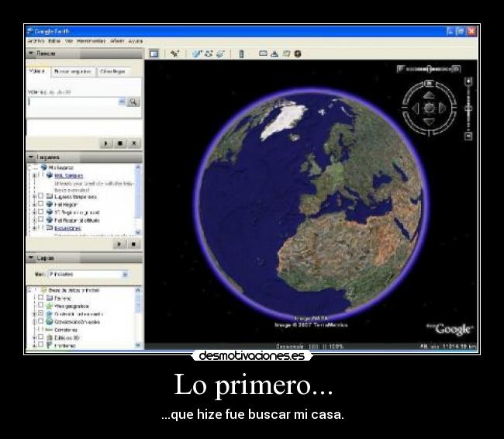The width and height of the screenshot is (504, 439).
Task: Expand the Excursiones tree node
Action: (x=34, y=228)
